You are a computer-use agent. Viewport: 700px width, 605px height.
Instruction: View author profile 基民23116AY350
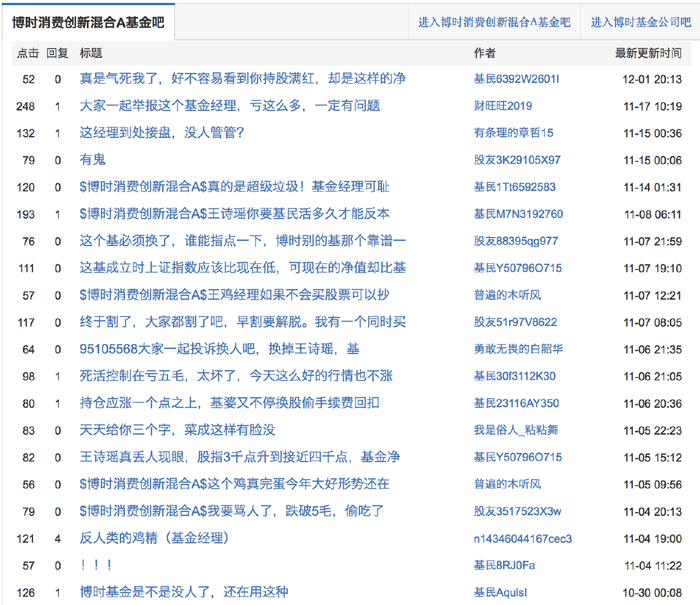tap(516, 403)
